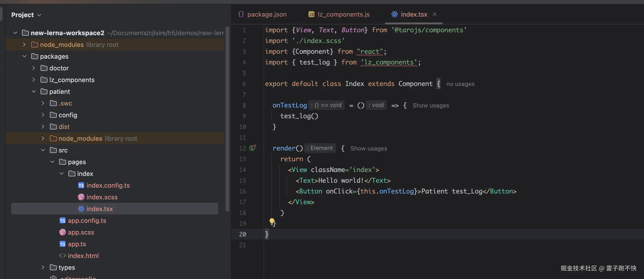
Task: Click the Sass icon next to index.scss
Action: click(81, 197)
